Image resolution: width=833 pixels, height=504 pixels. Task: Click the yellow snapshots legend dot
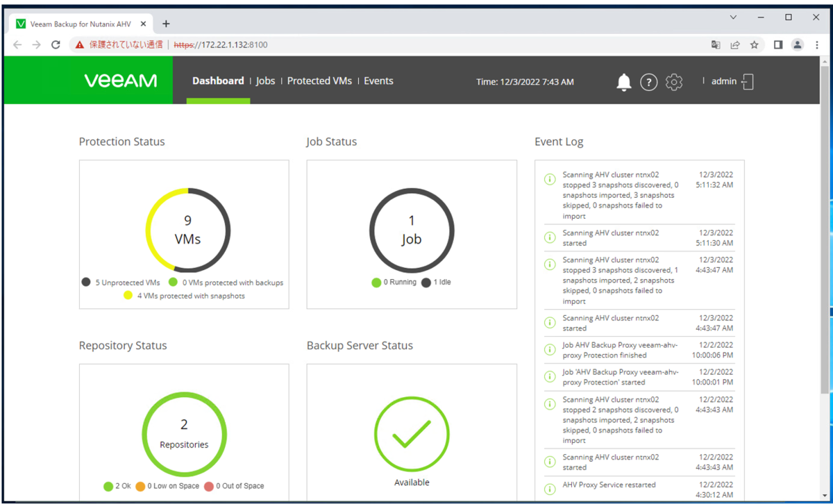pos(128,296)
